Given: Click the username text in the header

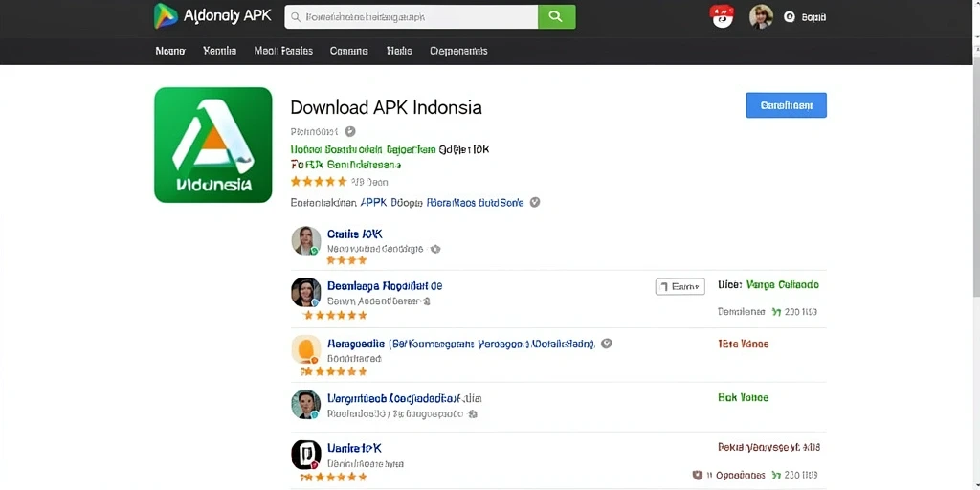Looking at the screenshot, I should (813, 17).
